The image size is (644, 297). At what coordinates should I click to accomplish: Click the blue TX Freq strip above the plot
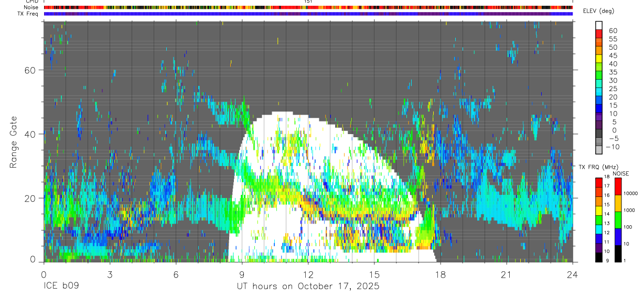[308, 14]
